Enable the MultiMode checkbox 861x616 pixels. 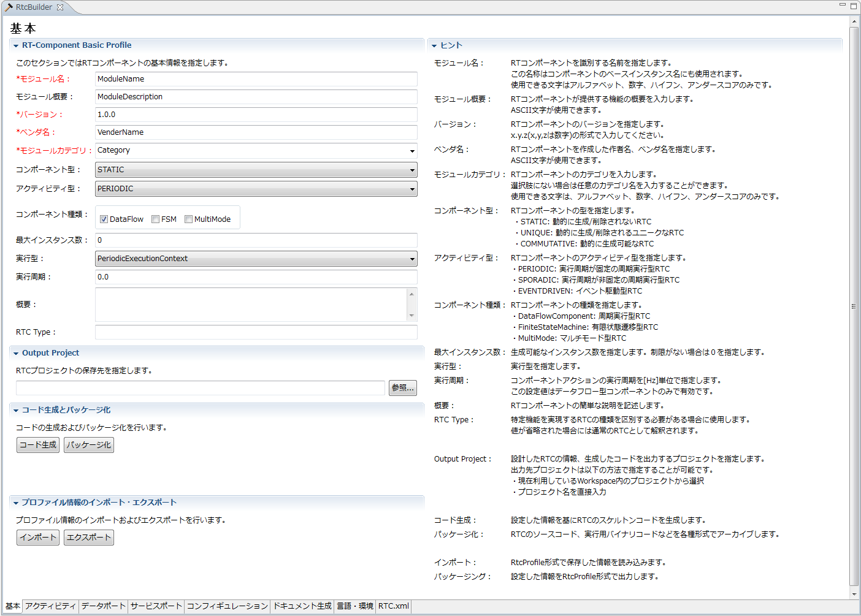[189, 219]
